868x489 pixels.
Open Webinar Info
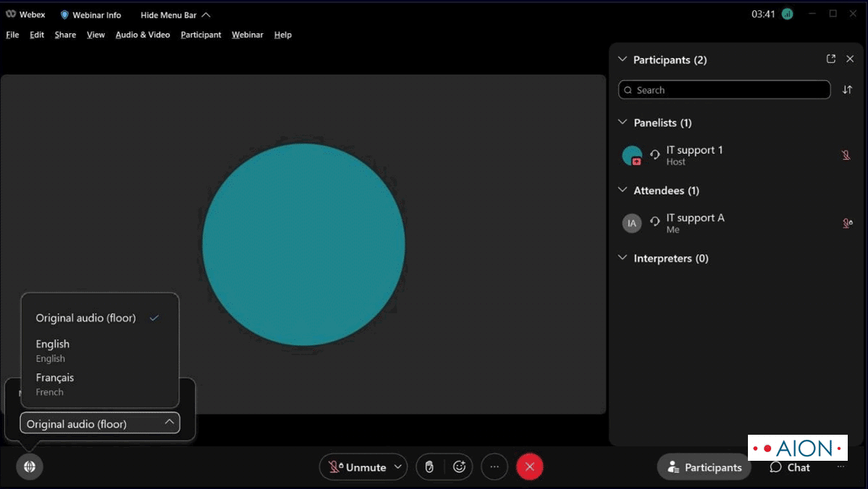[x=90, y=14]
